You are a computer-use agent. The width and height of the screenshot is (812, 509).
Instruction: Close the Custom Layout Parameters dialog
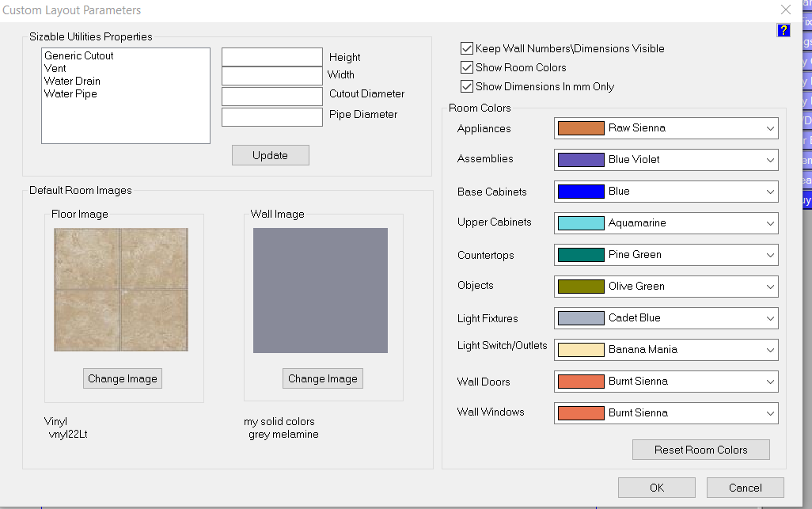(x=785, y=10)
